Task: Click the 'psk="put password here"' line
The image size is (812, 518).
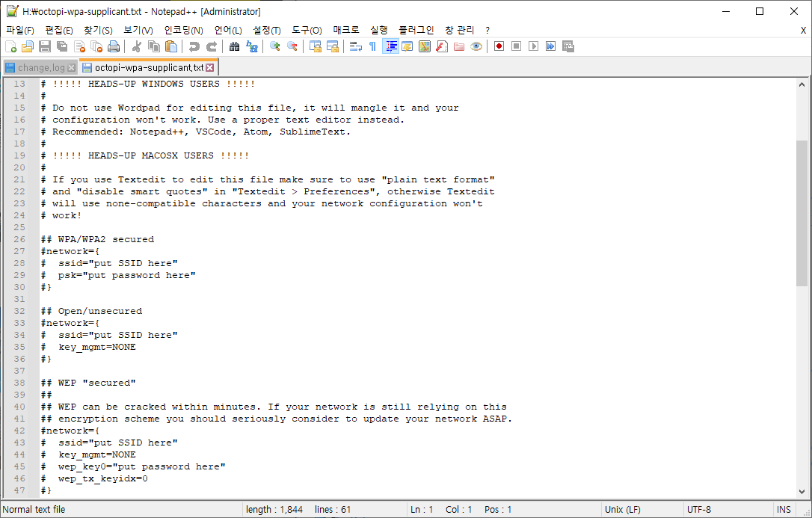Action: (x=126, y=275)
